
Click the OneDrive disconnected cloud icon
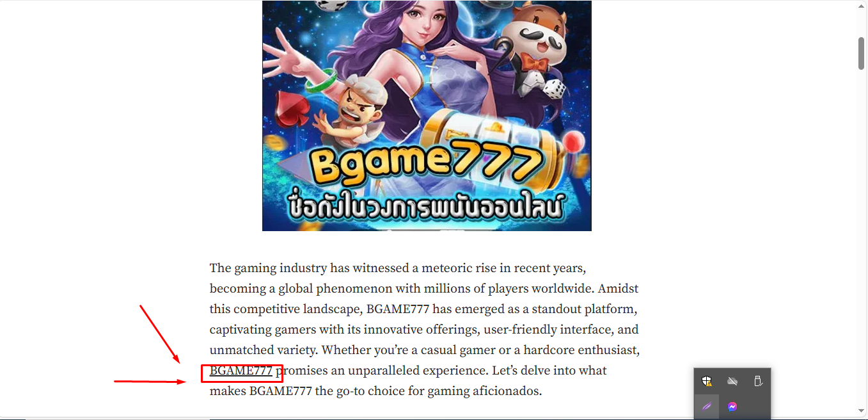click(732, 382)
